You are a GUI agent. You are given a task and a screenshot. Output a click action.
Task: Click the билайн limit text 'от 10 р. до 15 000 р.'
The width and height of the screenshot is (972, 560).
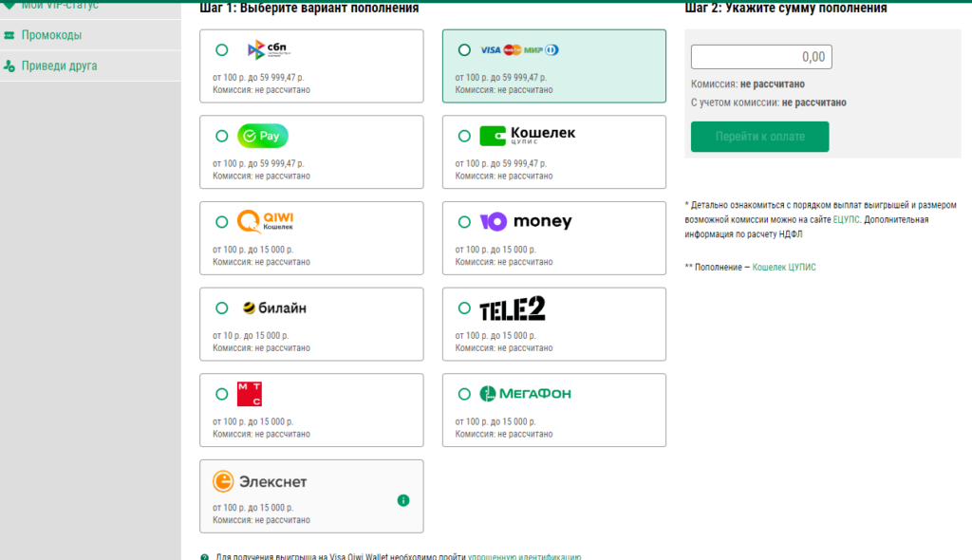(251, 335)
